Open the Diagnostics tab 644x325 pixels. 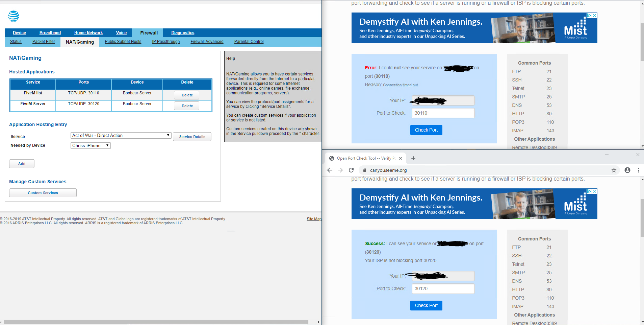pos(183,33)
